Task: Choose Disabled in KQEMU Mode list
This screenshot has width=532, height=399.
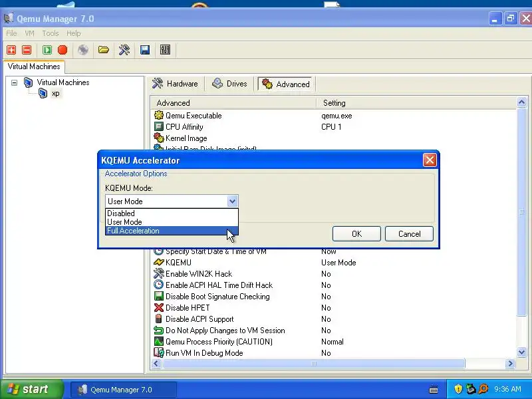Action: tap(172, 213)
